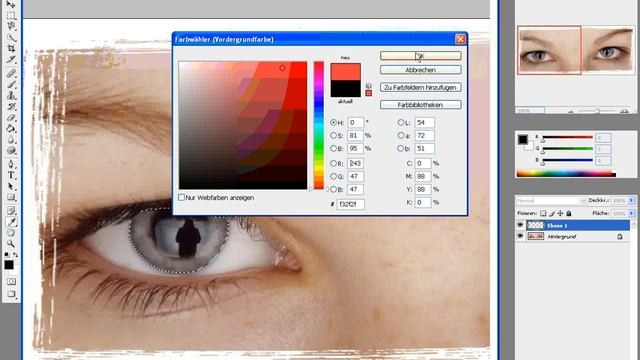The image size is (640, 360).
Task: Open the Deckkr. opacity slider arrow
Action: pos(632,200)
